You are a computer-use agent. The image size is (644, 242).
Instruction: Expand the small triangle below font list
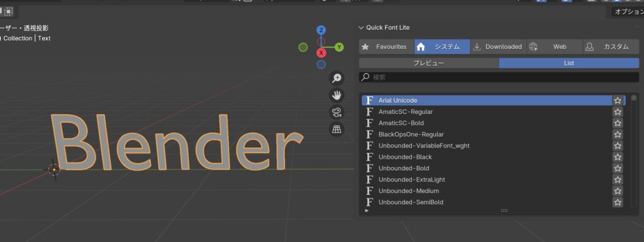[367, 210]
